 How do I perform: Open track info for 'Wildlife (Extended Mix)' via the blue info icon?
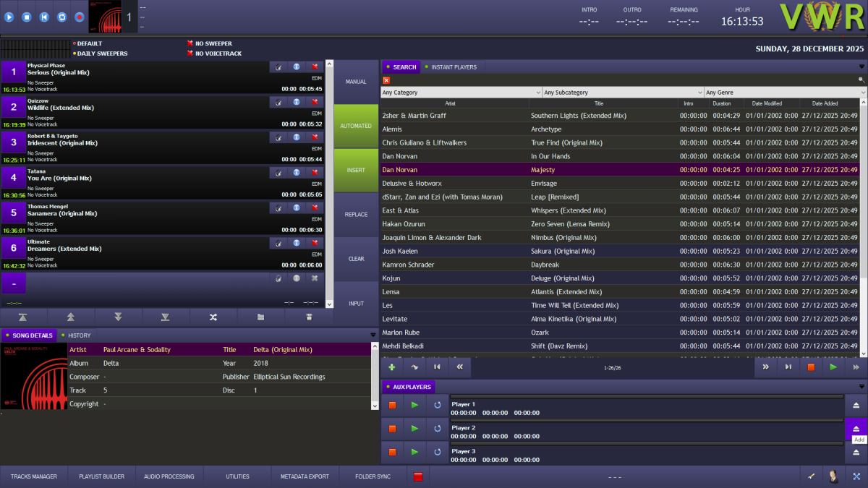point(296,101)
